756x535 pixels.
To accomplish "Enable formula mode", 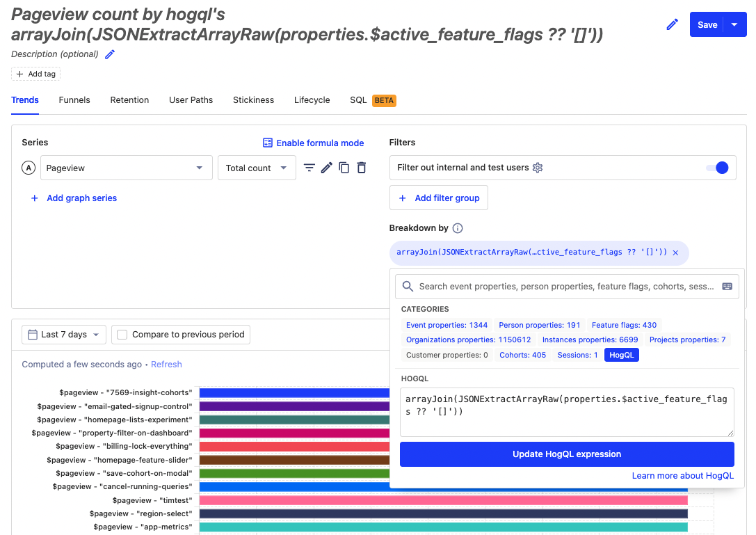I will tap(314, 143).
